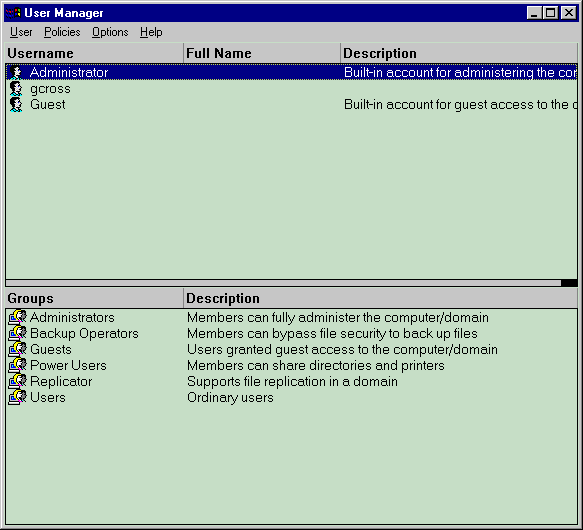Select the Administrator user icon
The height and width of the screenshot is (530, 583).
click(x=16, y=73)
